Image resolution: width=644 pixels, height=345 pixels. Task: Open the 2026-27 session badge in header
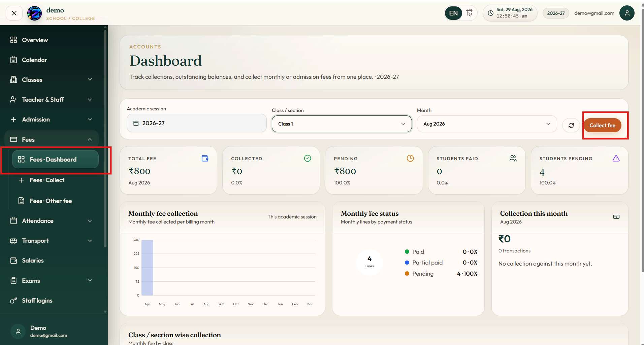pyautogui.click(x=556, y=13)
